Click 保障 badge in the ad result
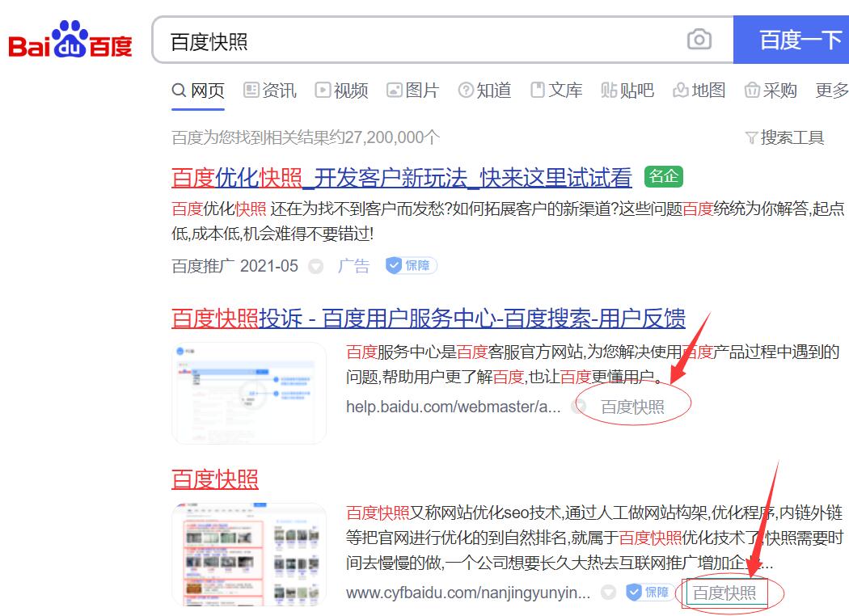 coord(411,265)
